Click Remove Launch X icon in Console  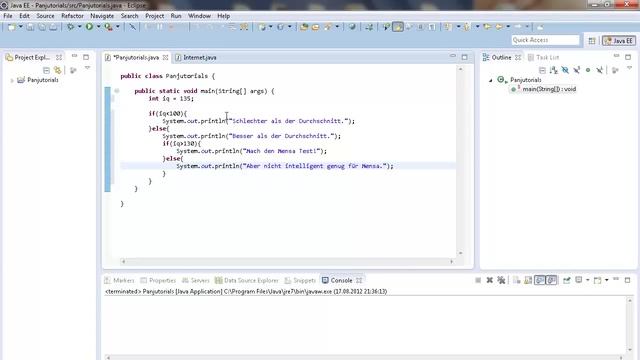(x=489, y=280)
